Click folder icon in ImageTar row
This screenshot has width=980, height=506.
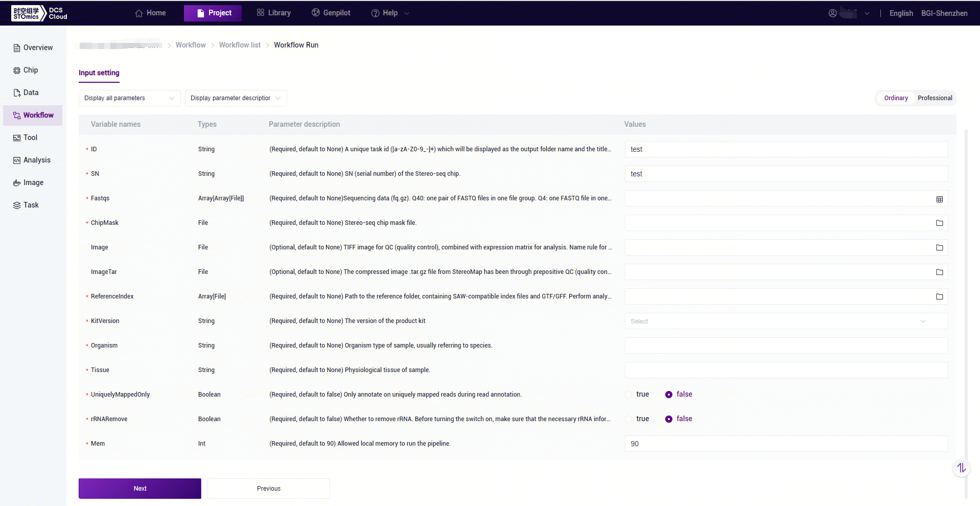939,272
